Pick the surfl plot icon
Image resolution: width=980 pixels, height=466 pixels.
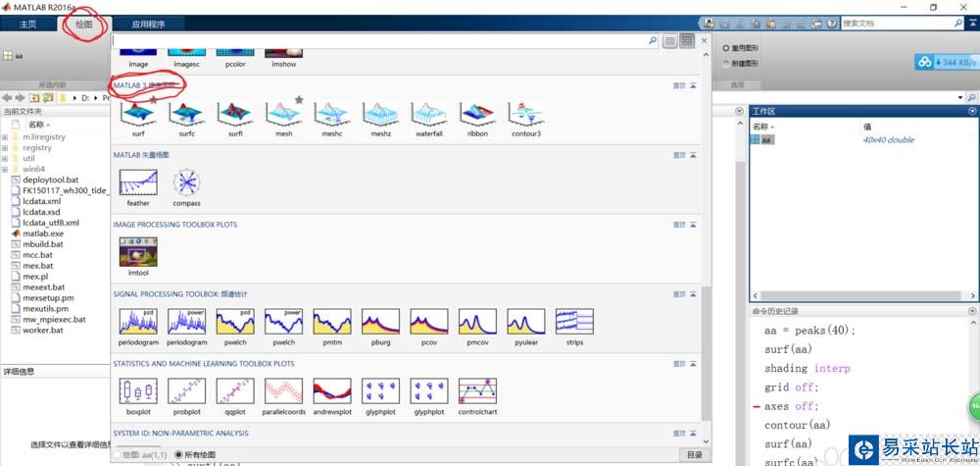pos(235,113)
